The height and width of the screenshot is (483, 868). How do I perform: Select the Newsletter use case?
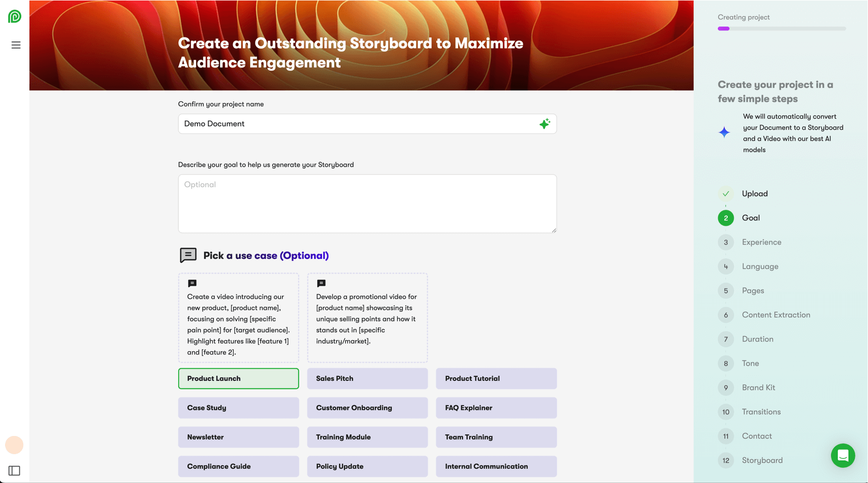(x=239, y=437)
